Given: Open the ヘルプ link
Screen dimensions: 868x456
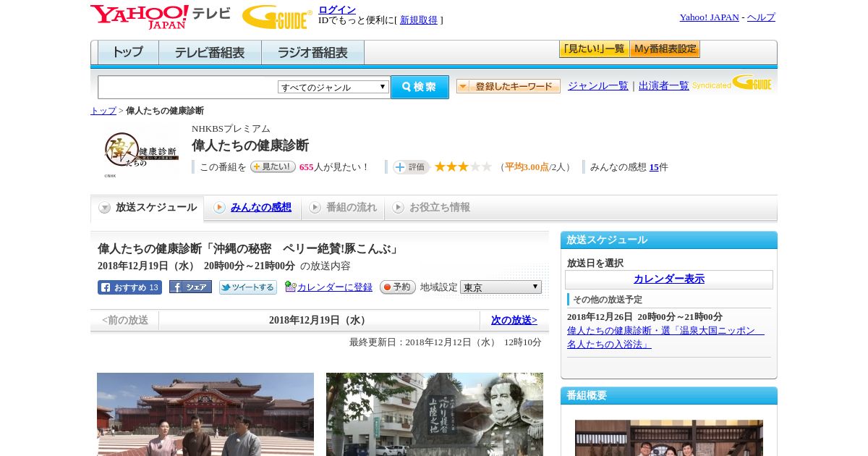Looking at the screenshot, I should coord(761,17).
